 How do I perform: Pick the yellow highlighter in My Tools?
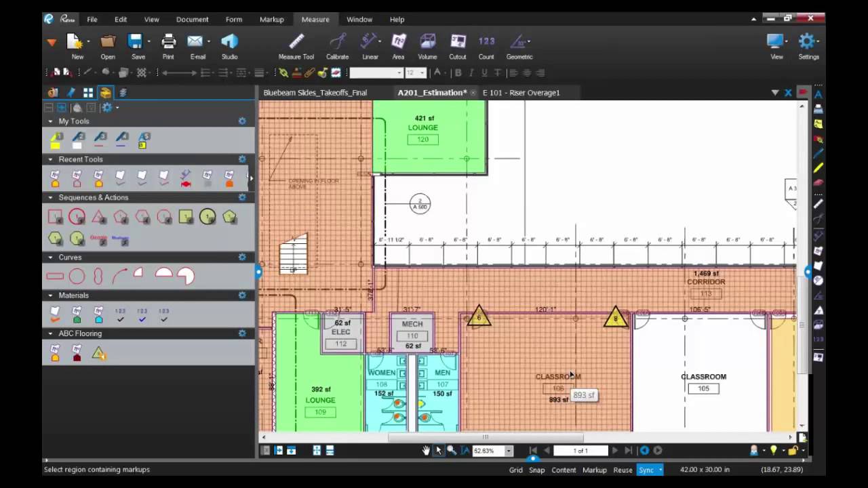pos(56,140)
